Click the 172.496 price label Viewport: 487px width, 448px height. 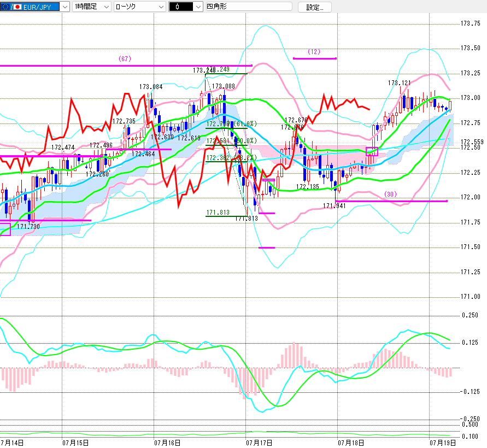click(101, 145)
